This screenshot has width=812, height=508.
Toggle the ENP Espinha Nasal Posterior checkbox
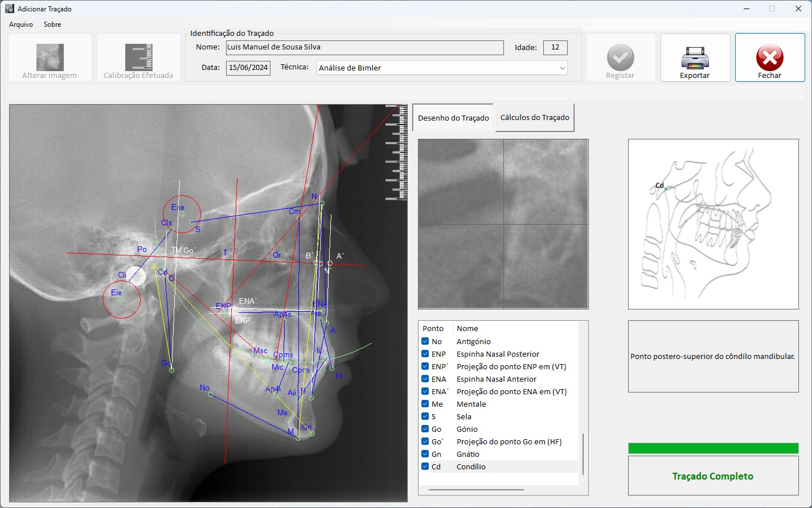(x=425, y=354)
